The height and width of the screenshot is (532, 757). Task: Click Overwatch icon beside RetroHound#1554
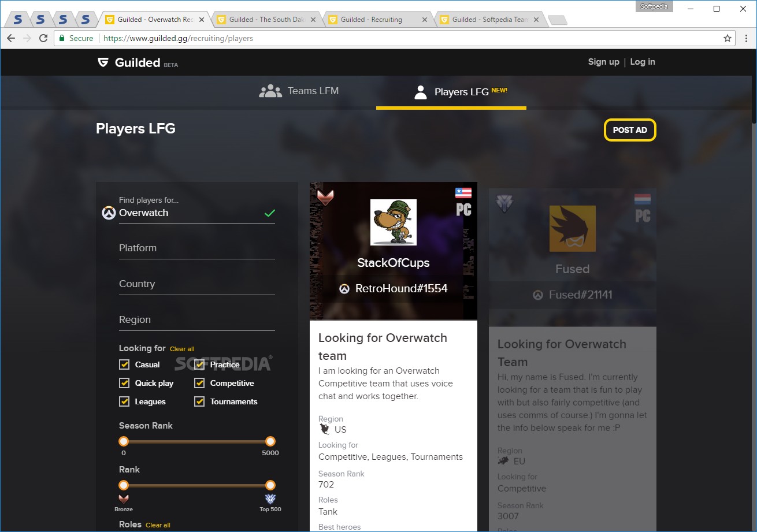(x=344, y=289)
